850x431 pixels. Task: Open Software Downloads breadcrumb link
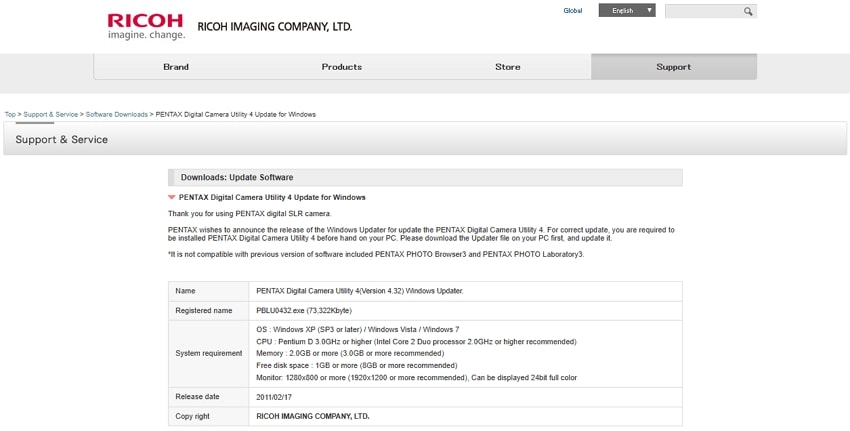tap(117, 115)
